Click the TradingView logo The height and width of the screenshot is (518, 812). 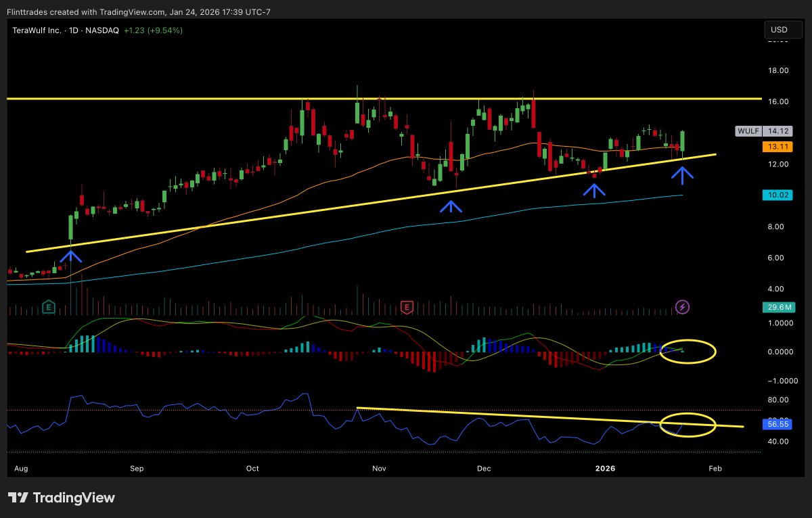click(x=62, y=498)
